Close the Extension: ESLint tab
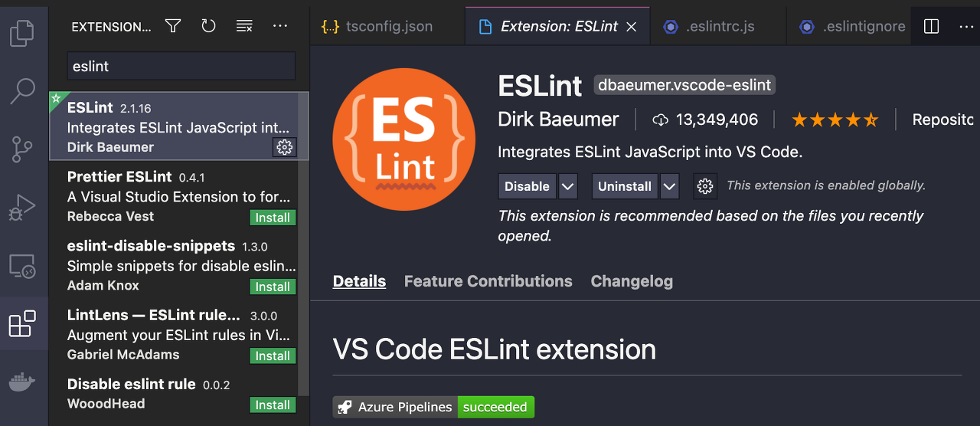Viewport: 980px width, 426px height. 632,27
